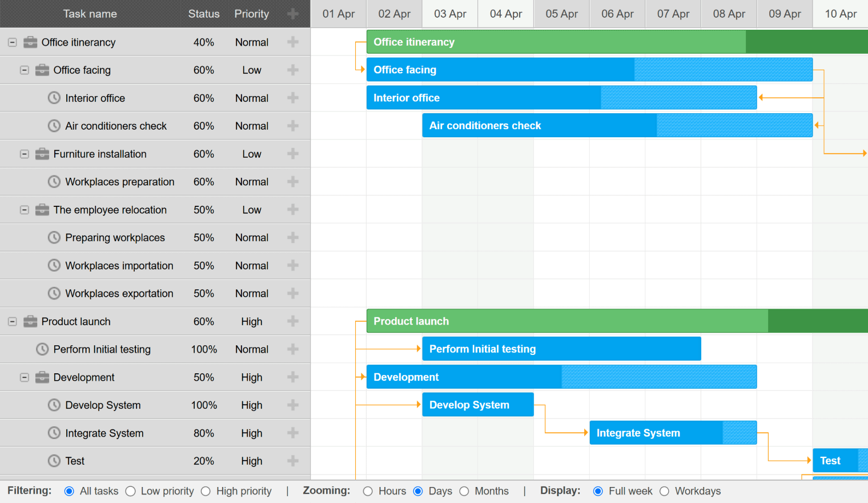
Task: Click the Perform Initial testing Gantt bar
Action: pyautogui.click(x=561, y=349)
